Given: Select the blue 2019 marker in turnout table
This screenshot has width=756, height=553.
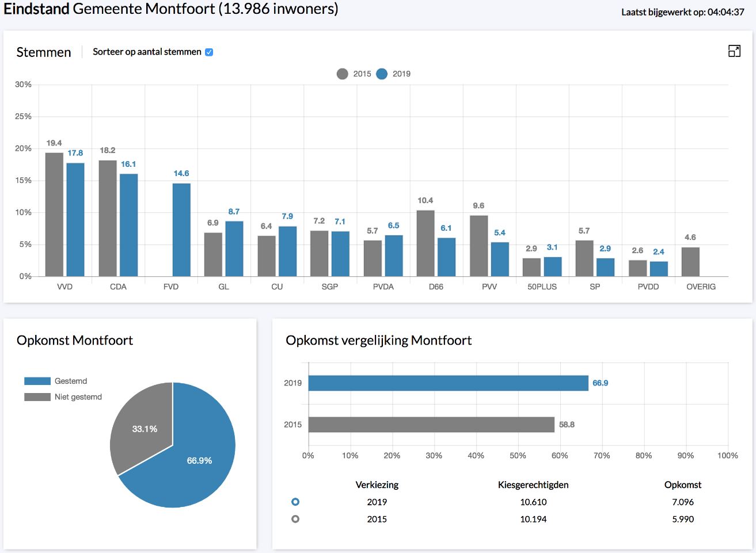Looking at the screenshot, I should [295, 502].
